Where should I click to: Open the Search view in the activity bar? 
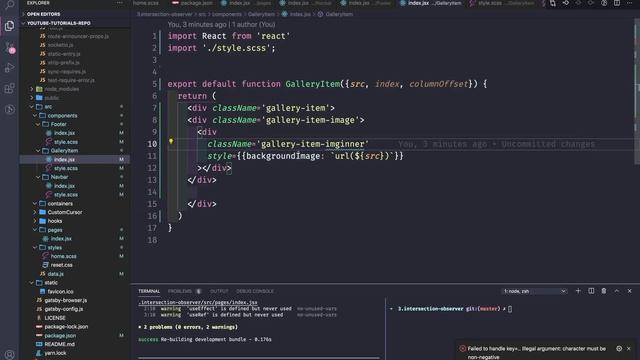pyautogui.click(x=10, y=5)
